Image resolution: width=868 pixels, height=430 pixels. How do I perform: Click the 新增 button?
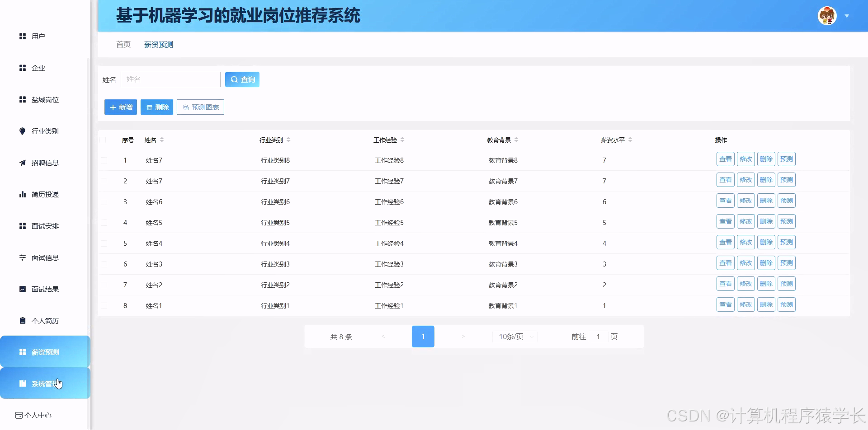click(x=120, y=107)
